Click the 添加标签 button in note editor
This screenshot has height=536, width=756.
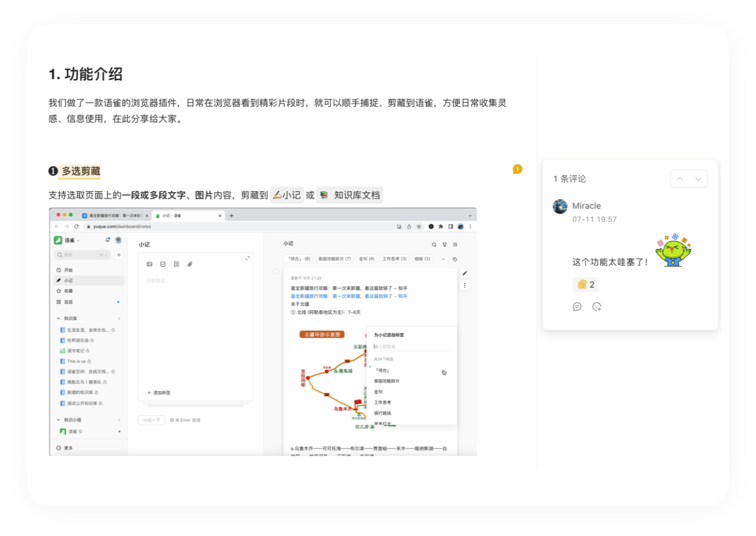coord(159,393)
